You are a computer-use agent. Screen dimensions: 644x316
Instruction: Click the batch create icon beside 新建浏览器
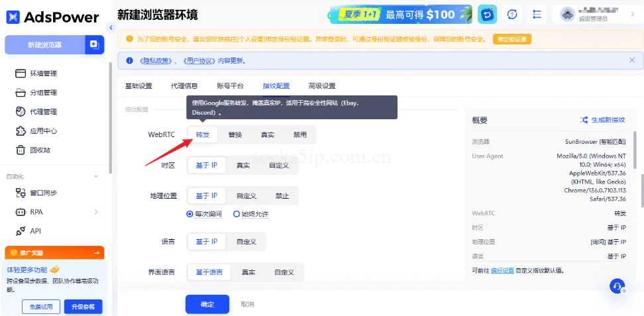pyautogui.click(x=95, y=45)
